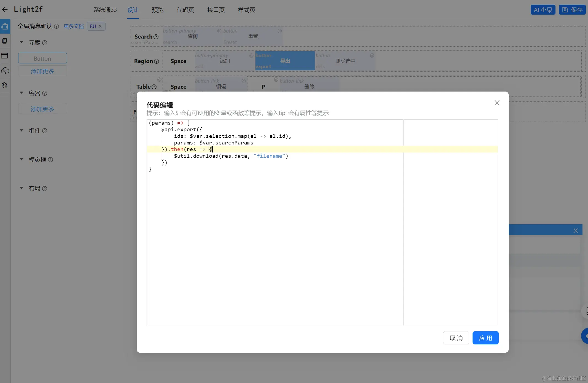Click the "filename" string in code
This screenshot has height=383, width=588.
click(x=269, y=156)
